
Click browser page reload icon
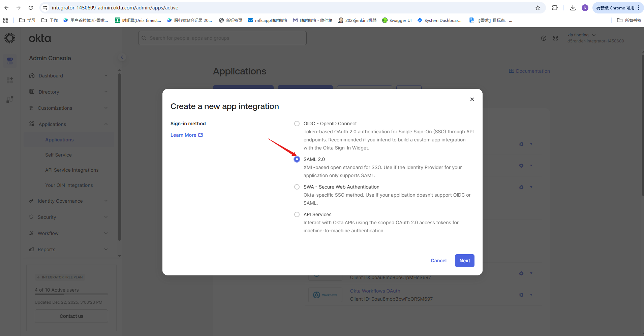coord(31,8)
